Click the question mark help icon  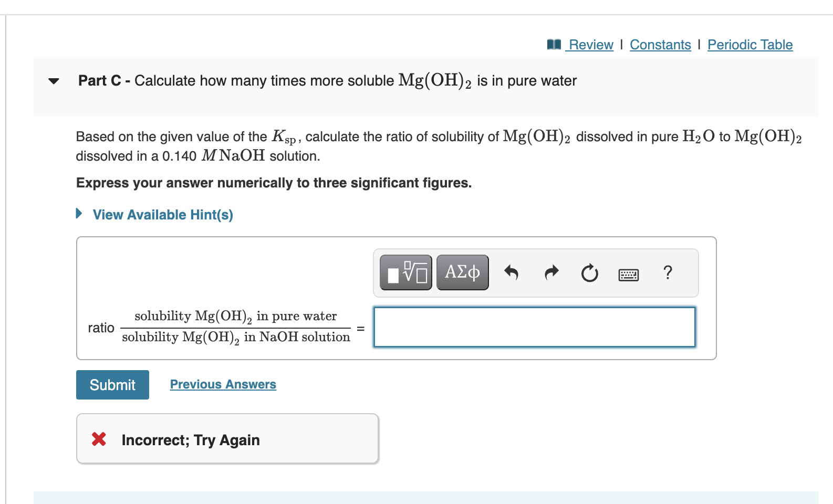pos(668,272)
